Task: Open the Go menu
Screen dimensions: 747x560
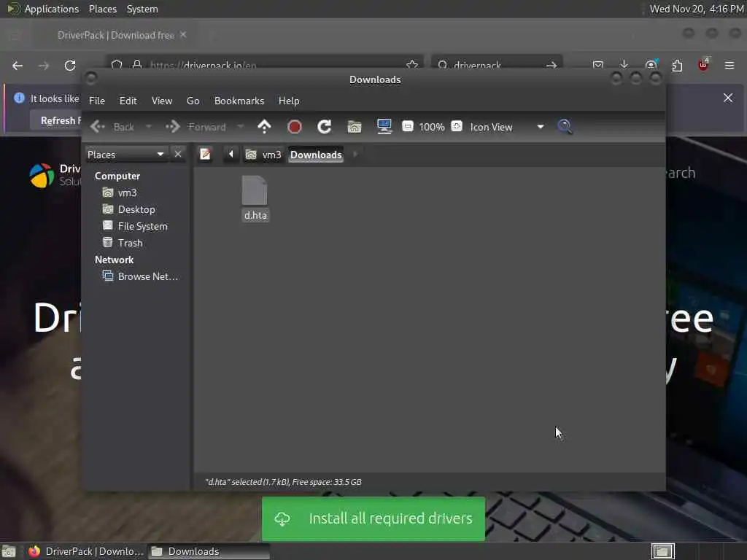Action: 193,101
